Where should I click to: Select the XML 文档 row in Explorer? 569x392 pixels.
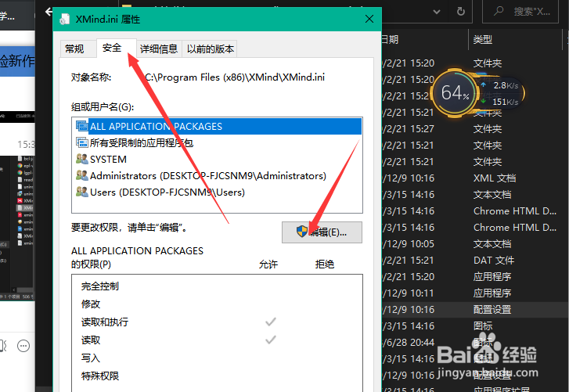(475, 178)
